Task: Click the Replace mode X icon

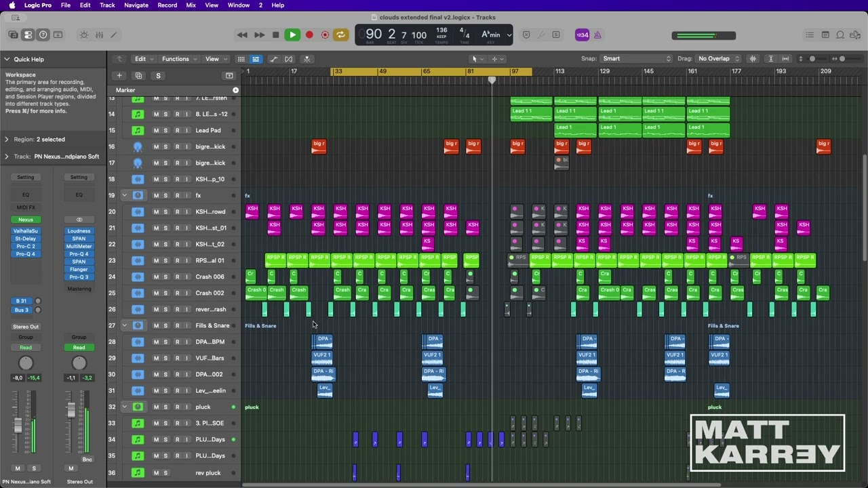Action: tap(526, 35)
